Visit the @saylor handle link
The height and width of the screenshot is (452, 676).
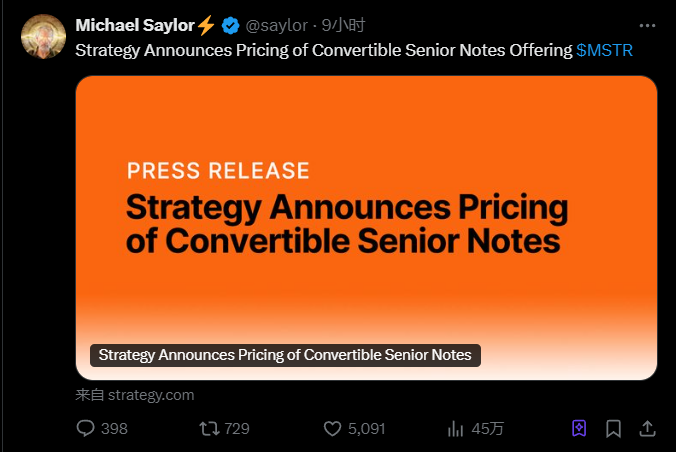coord(276,25)
